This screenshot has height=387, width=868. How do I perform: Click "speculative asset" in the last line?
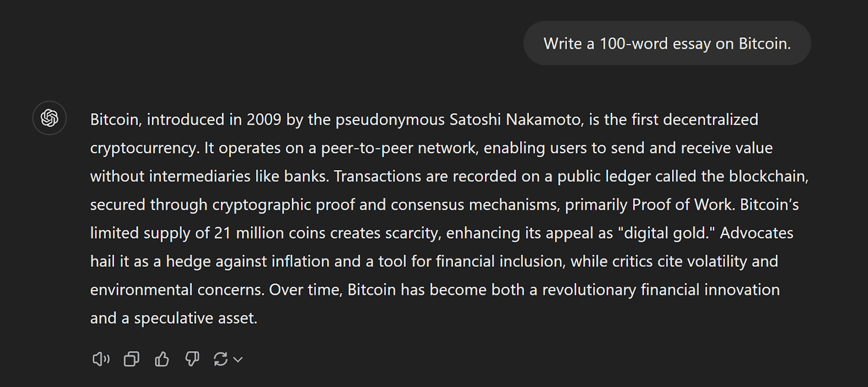[195, 318]
